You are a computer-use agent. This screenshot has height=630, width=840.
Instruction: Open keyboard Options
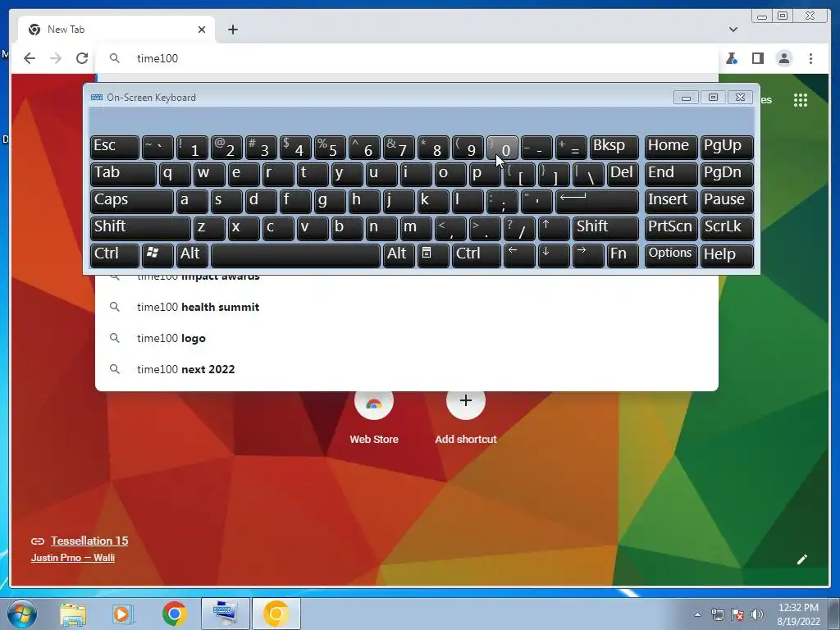[x=671, y=256]
